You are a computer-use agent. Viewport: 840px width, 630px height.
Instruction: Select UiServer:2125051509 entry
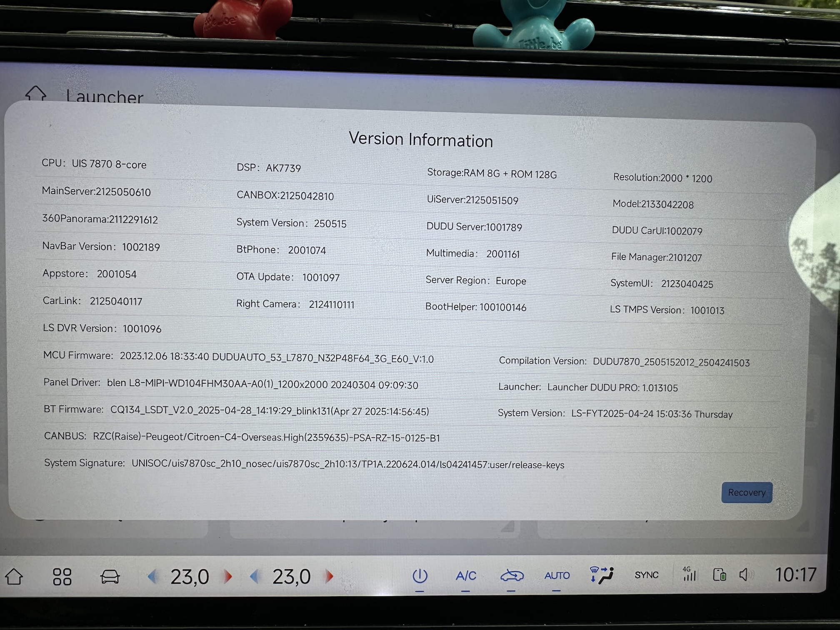click(x=472, y=200)
